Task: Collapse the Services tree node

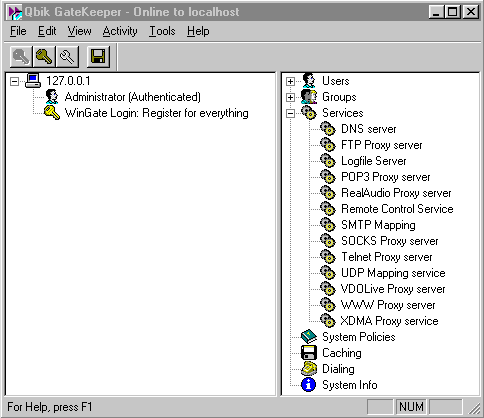Action: (x=290, y=113)
